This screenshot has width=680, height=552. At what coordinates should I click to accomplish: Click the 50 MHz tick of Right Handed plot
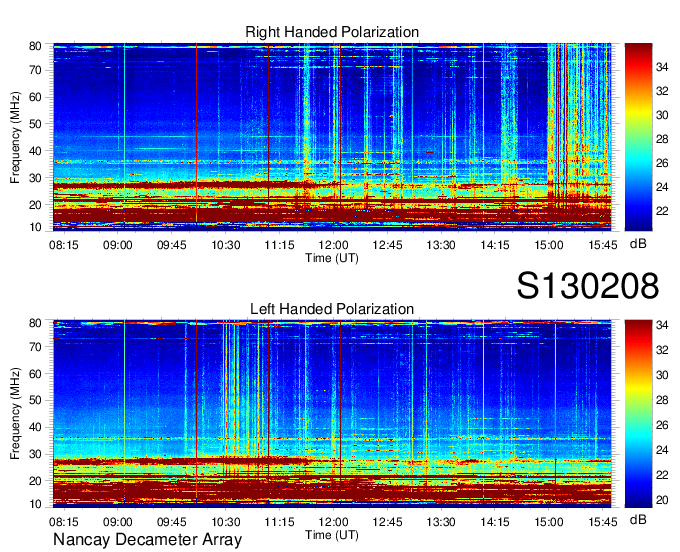pyautogui.click(x=35, y=124)
